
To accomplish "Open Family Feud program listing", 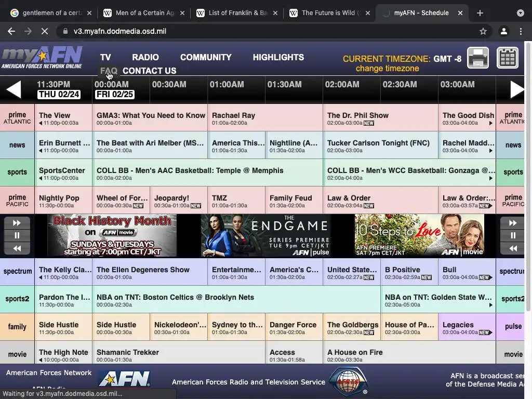I will click(x=294, y=200).
